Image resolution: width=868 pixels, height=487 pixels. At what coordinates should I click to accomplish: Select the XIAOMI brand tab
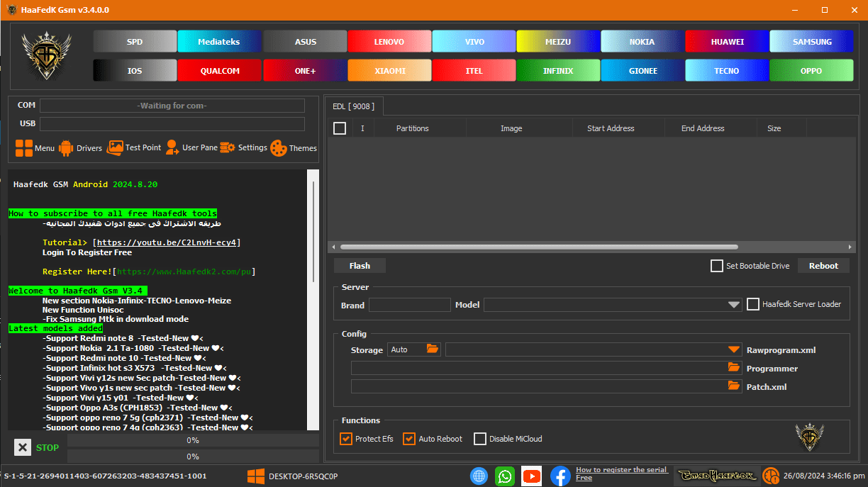[389, 70]
